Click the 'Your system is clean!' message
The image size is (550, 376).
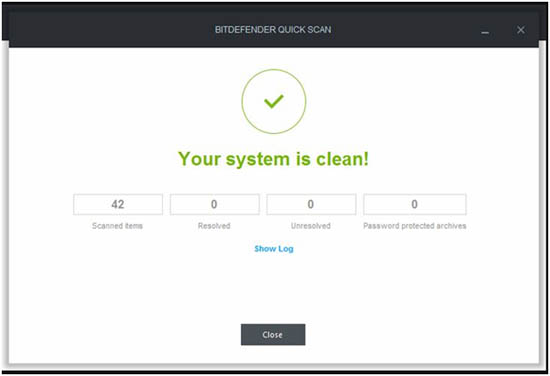click(x=274, y=159)
